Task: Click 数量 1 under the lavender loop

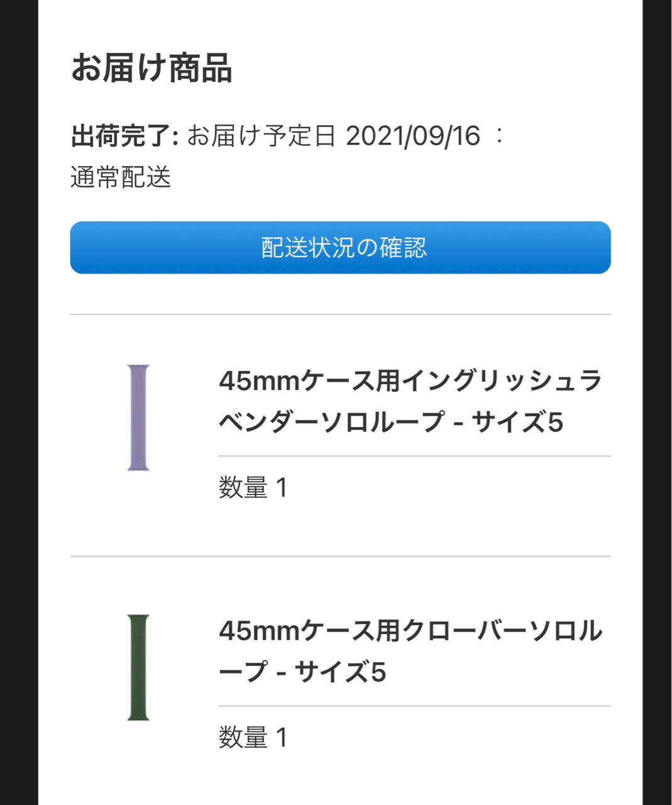Action: 253,487
